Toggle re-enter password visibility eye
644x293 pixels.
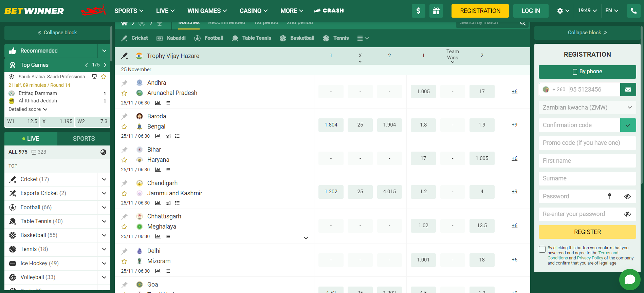[x=627, y=214]
